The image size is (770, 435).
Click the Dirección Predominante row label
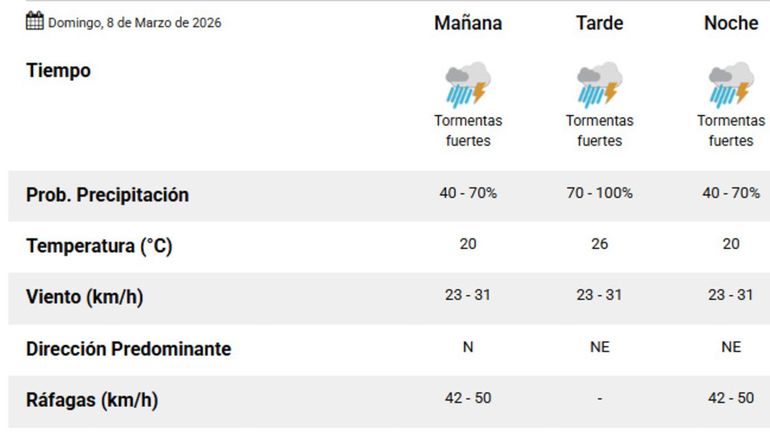point(128,349)
